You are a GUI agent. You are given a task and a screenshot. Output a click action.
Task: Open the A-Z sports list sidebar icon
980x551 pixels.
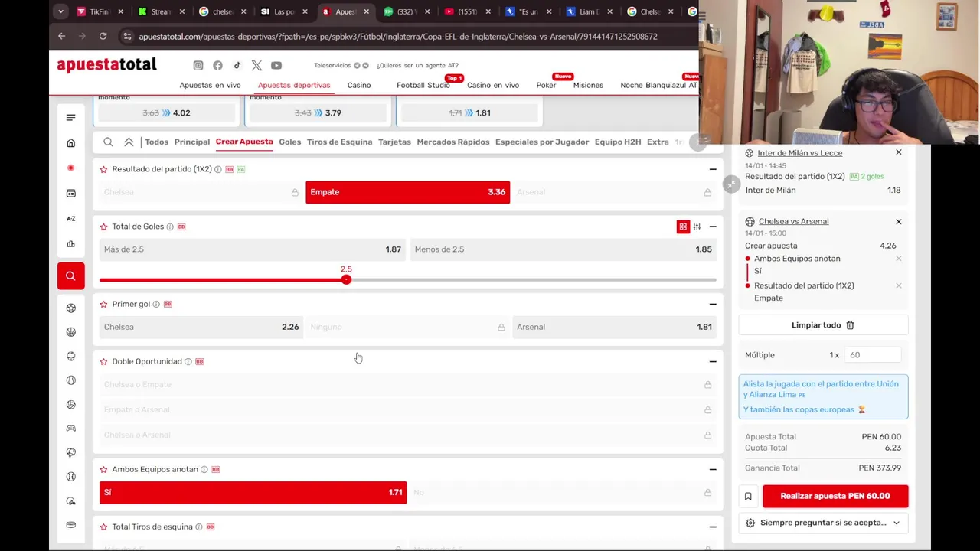[70, 218]
